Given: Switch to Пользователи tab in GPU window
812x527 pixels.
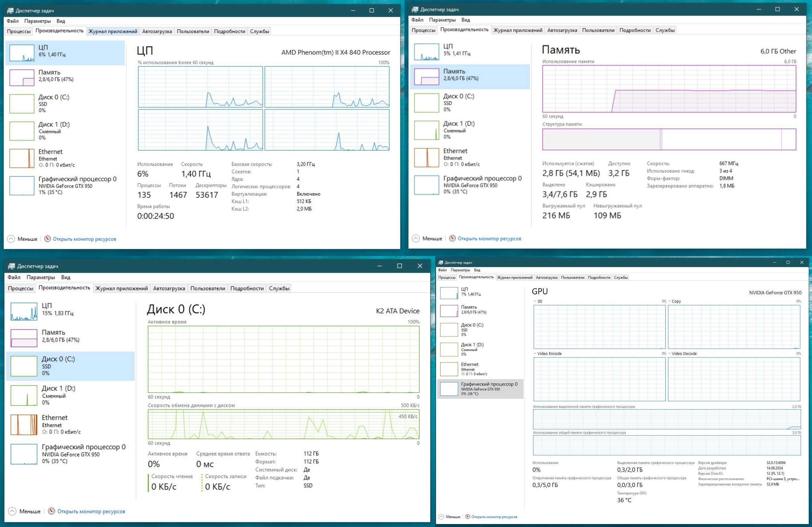Looking at the screenshot, I should [x=572, y=278].
